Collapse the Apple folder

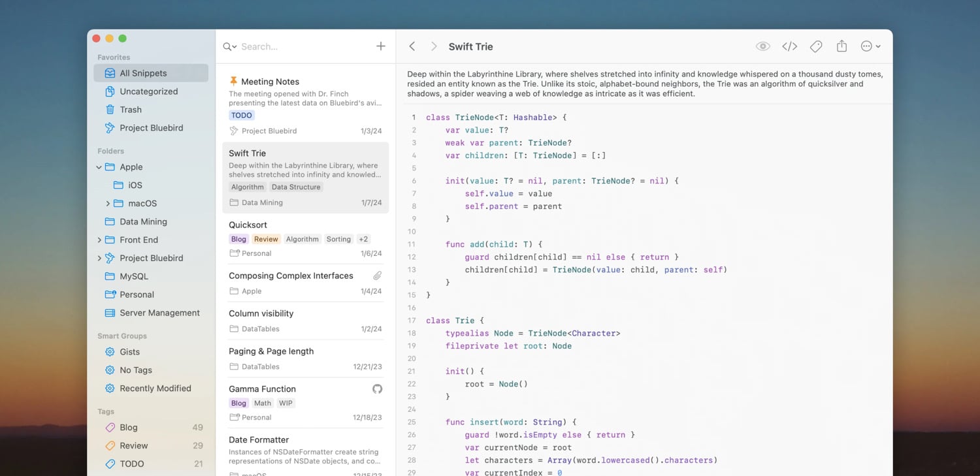click(99, 167)
